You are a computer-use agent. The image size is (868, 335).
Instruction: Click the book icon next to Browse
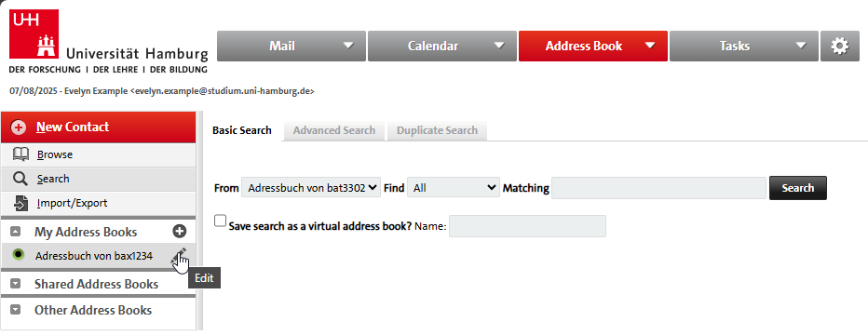pyautogui.click(x=20, y=154)
